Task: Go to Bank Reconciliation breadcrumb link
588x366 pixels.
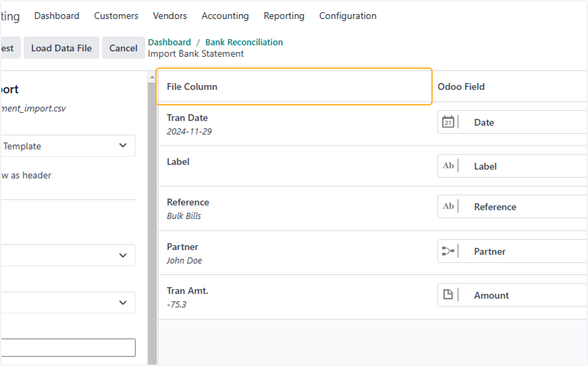Action: coord(244,42)
